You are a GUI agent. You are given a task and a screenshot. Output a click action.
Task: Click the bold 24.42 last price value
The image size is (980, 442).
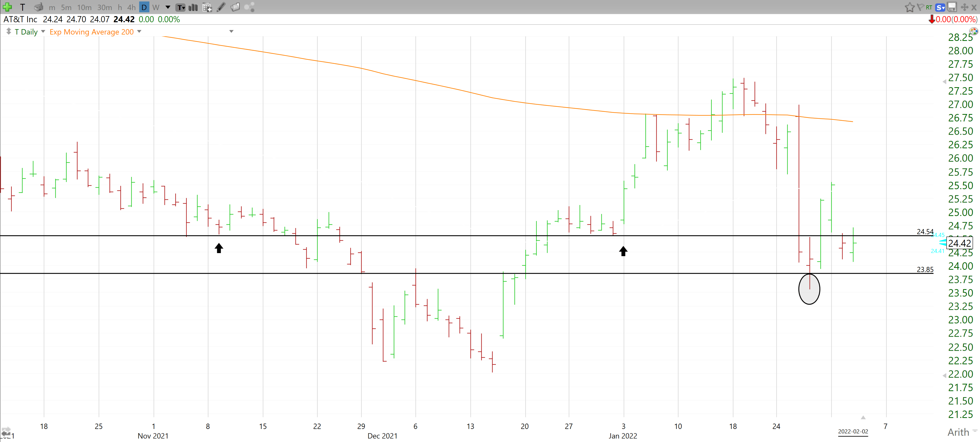124,19
